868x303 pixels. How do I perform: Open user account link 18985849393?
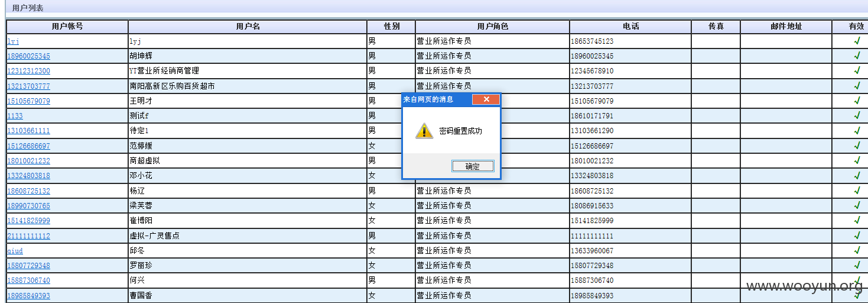coord(28,296)
